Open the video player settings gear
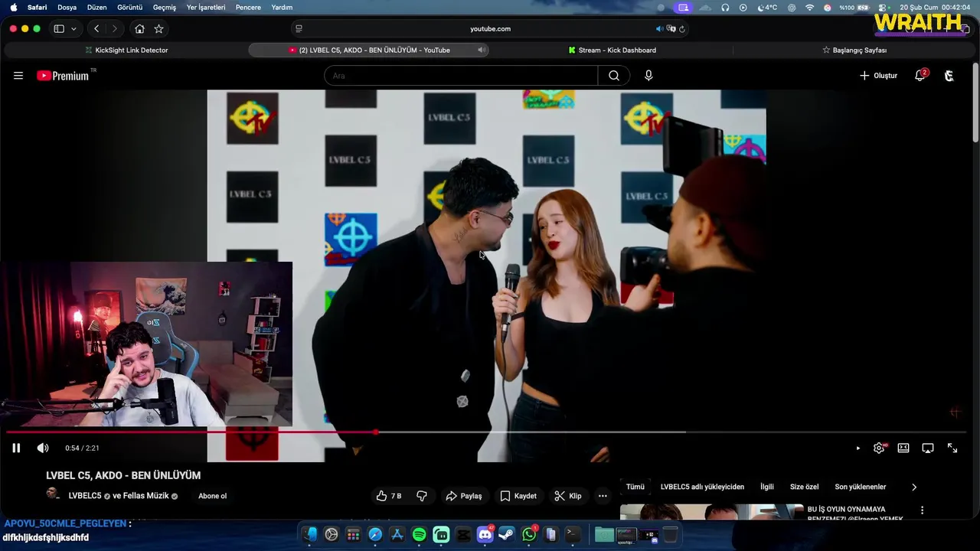The width and height of the screenshot is (980, 551). 879,448
